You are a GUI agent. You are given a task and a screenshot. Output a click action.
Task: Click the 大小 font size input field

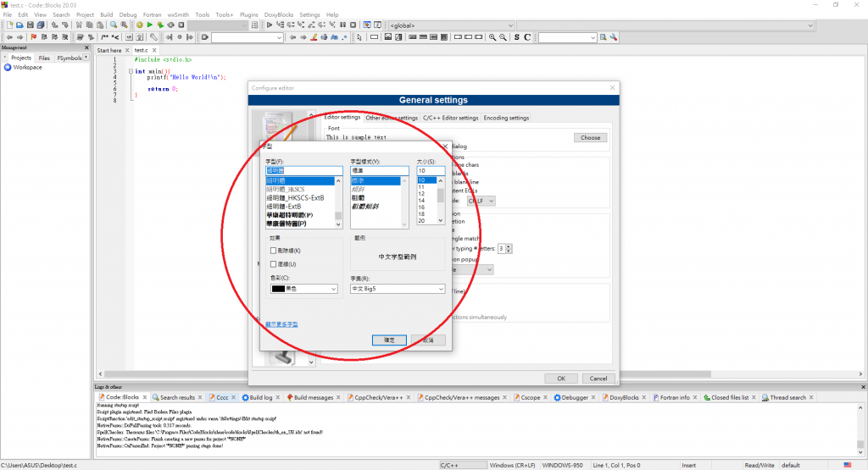431,171
